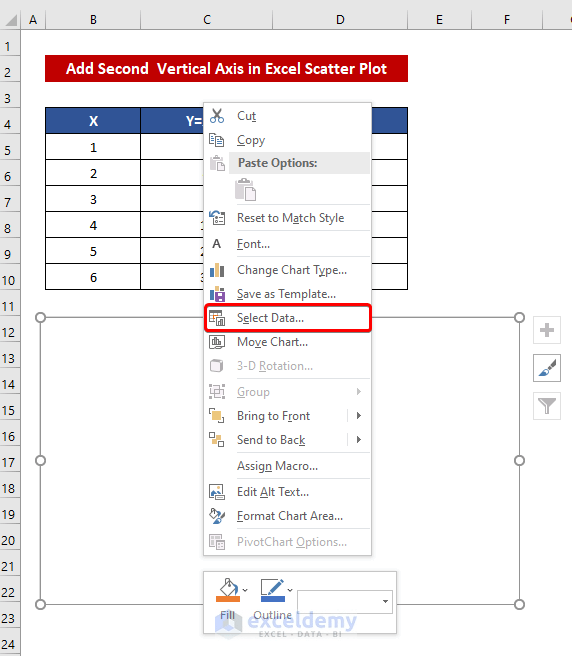Select column D header
The image size is (572, 656).
340,19
